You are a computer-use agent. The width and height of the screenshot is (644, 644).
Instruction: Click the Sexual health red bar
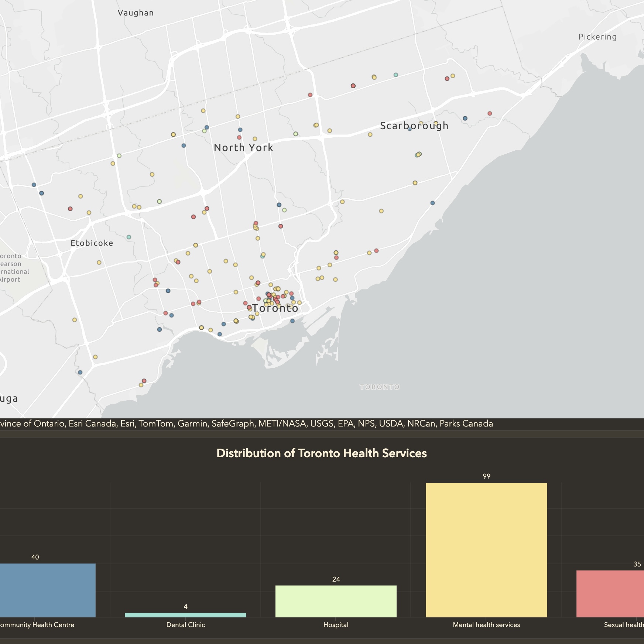tap(610, 594)
